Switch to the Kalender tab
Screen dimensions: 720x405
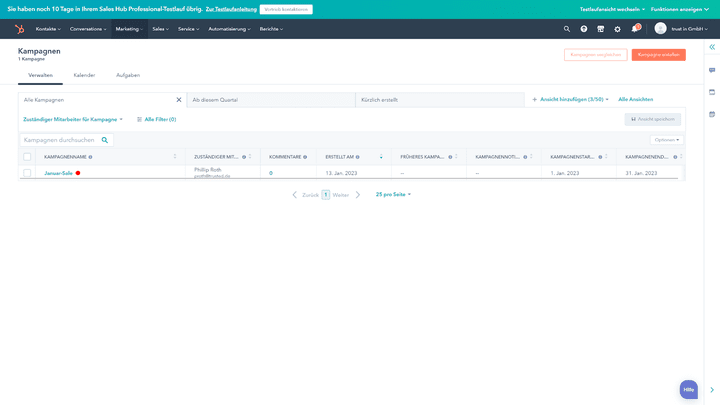84,75
